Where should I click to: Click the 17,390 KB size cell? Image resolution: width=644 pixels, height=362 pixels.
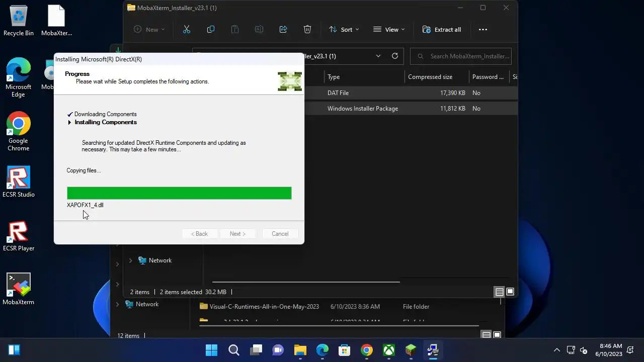[453, 93]
